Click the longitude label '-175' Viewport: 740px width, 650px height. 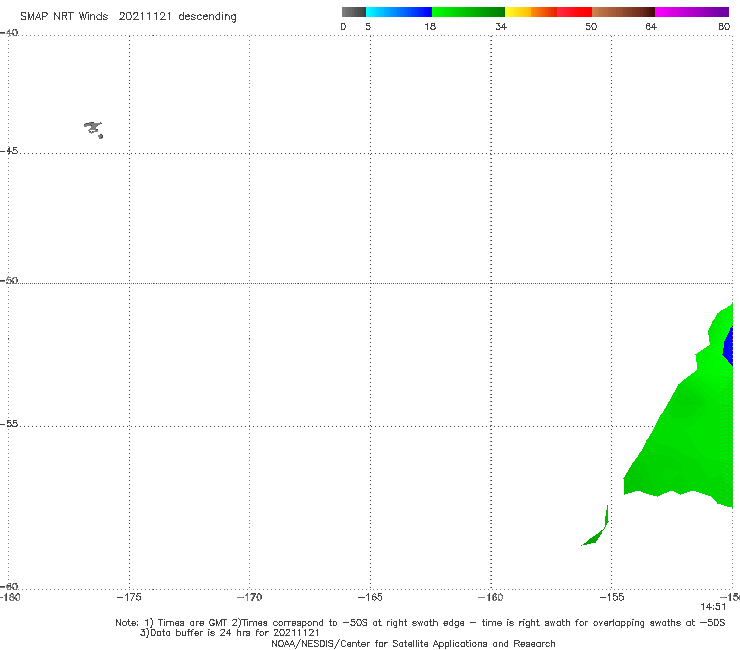click(x=129, y=597)
